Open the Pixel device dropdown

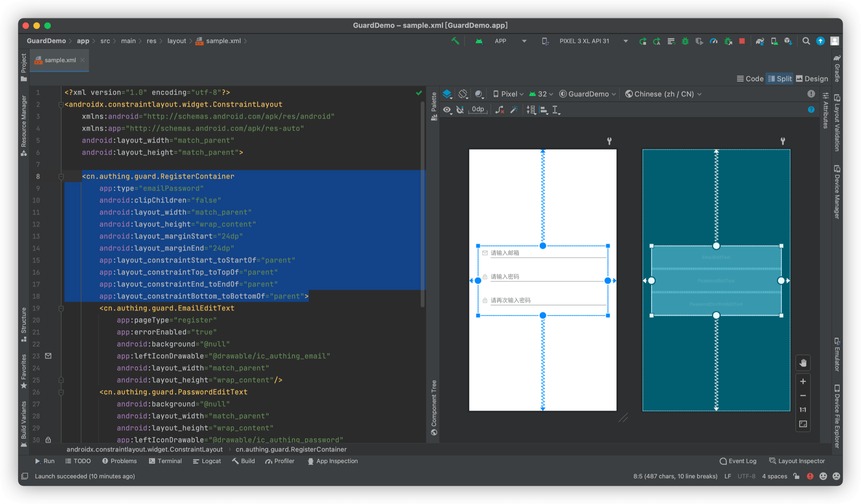509,94
